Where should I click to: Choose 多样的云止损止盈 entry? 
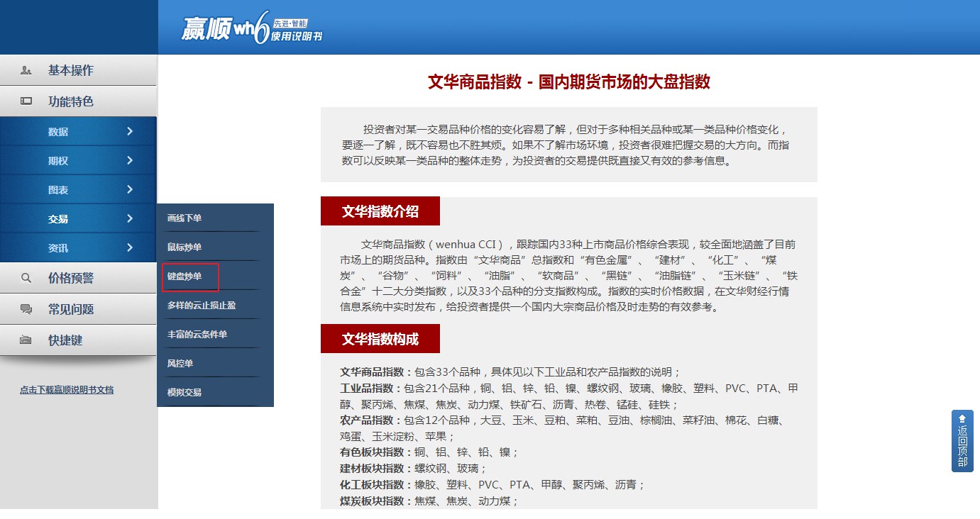tap(202, 305)
